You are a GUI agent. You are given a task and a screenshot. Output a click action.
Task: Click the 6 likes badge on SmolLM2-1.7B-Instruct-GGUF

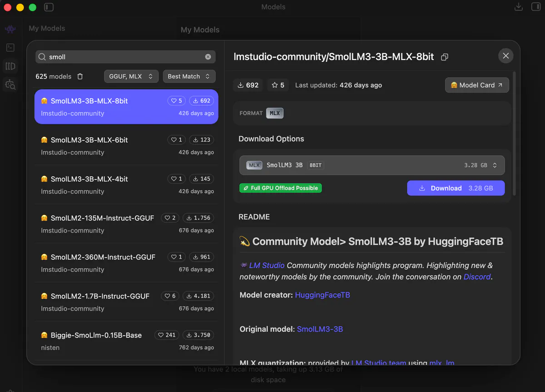coord(170,296)
